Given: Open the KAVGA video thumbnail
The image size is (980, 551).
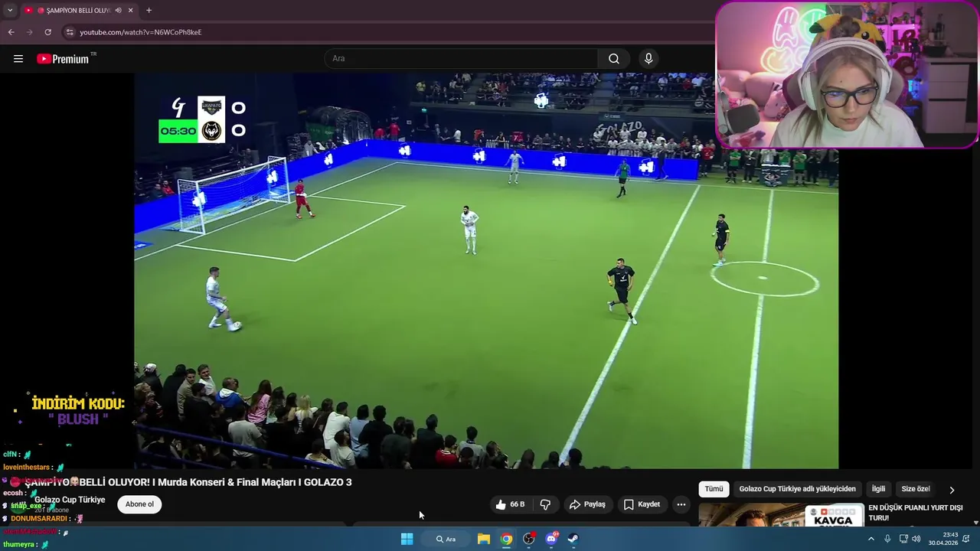Looking at the screenshot, I should [781, 515].
